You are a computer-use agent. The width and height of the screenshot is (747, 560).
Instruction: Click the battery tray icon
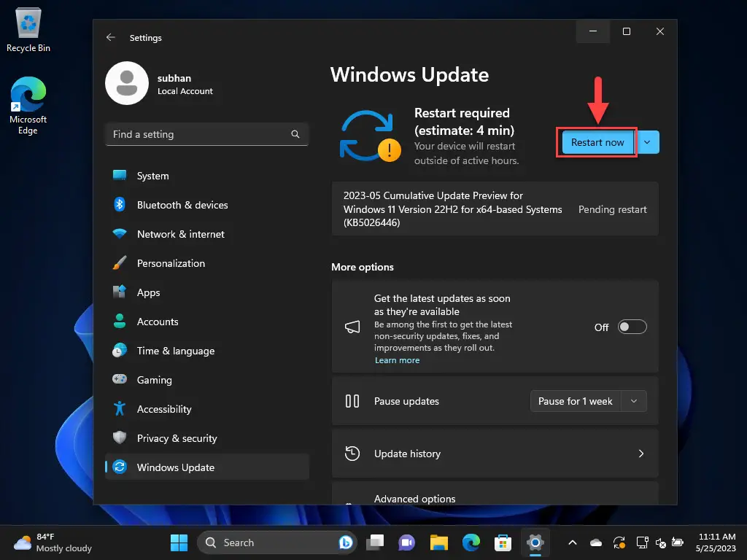tap(677, 542)
